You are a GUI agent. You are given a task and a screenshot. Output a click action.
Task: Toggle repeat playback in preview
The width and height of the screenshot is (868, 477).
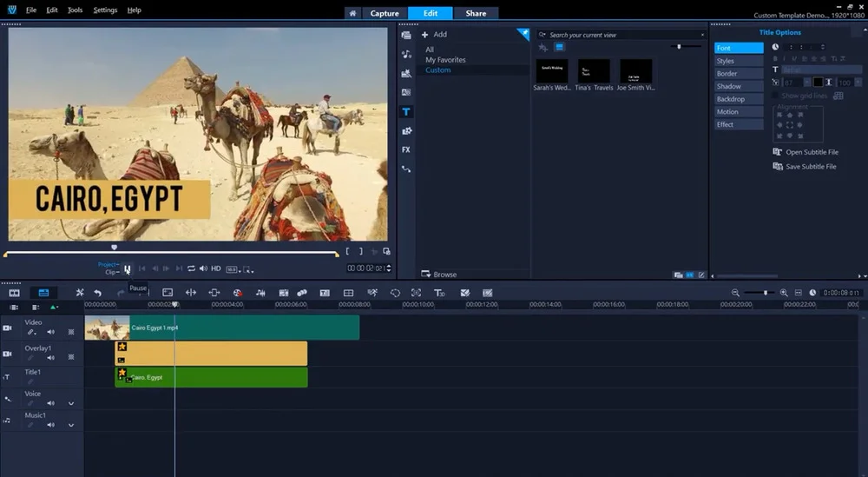[x=191, y=268]
